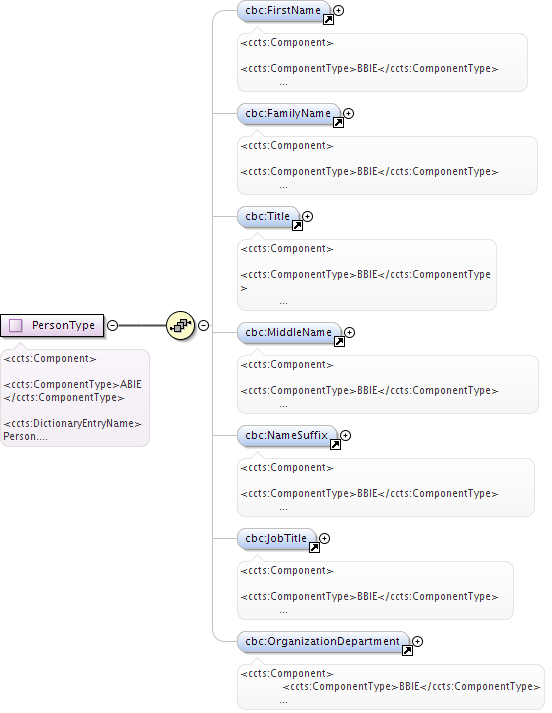The image size is (552, 713).
Task: Expand the cbc:FamilyName element
Action: point(348,113)
